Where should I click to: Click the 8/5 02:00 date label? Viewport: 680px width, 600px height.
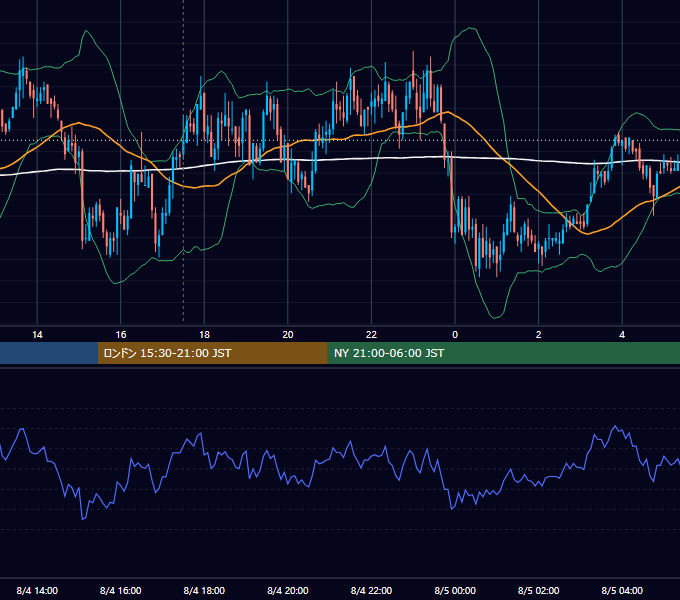tap(539, 590)
